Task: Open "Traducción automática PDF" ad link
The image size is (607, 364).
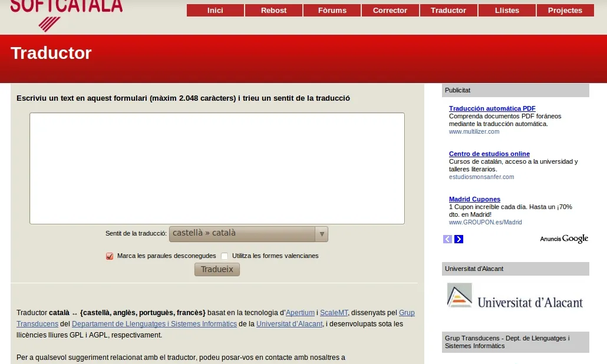Action: (x=491, y=108)
